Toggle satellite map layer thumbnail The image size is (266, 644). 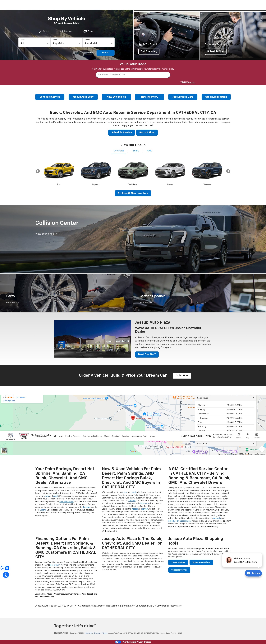point(4,450)
